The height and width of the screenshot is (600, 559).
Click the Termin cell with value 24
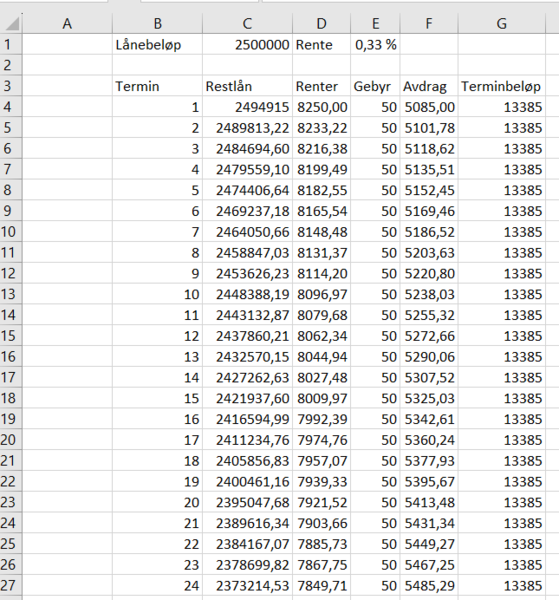coord(157,585)
